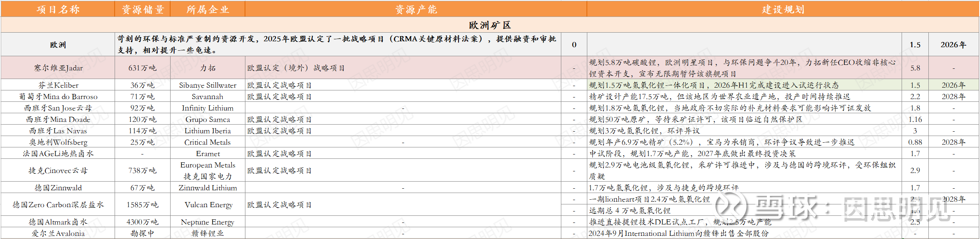Click 西班牙Las Navas project cell

[58, 131]
